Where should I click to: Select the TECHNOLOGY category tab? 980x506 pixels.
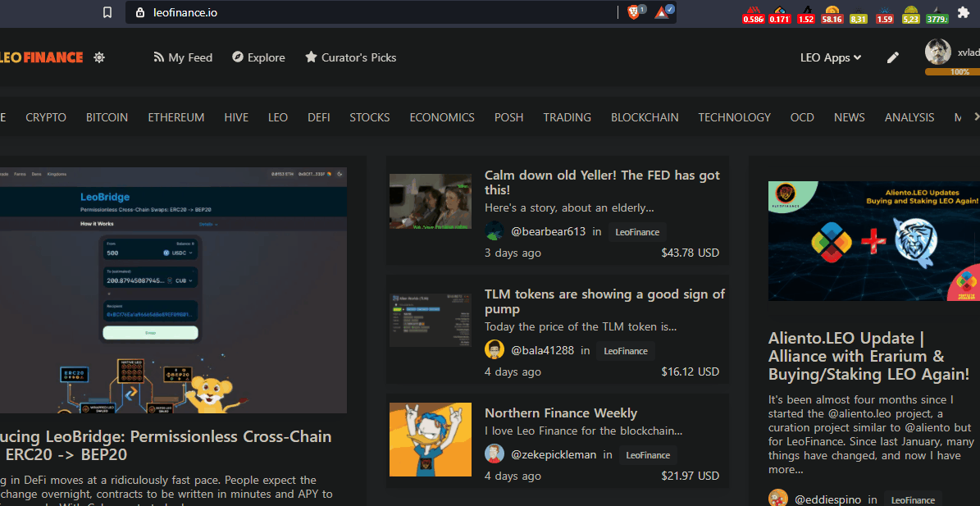734,117
